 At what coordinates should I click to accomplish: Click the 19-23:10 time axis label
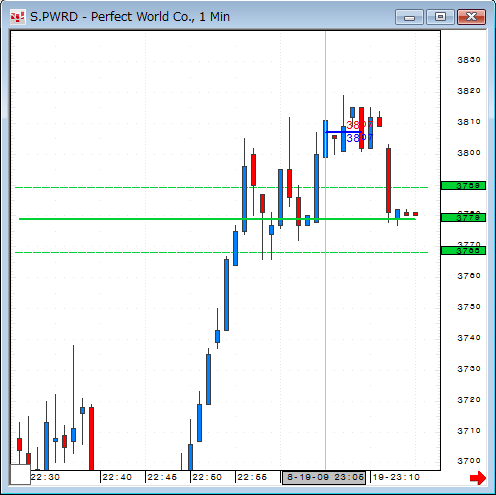click(x=396, y=477)
